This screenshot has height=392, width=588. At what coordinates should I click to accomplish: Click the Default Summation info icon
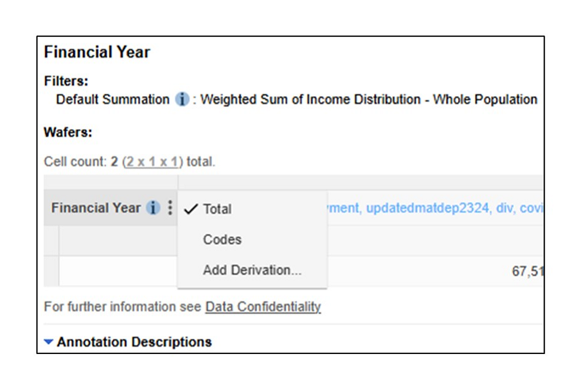[x=182, y=99]
